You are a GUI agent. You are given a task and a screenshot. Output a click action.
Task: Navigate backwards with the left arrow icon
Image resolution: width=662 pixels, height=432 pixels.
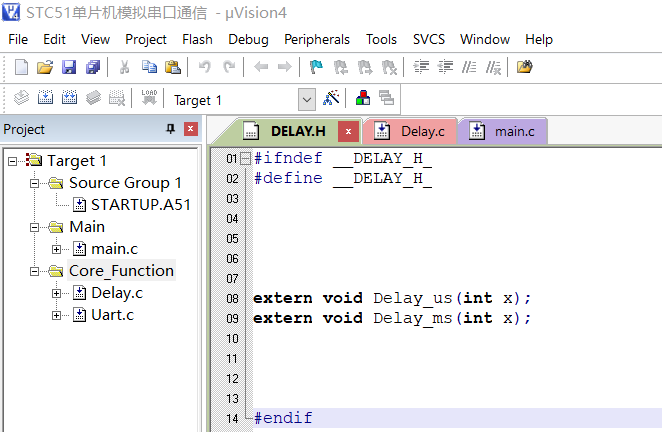coord(261,67)
